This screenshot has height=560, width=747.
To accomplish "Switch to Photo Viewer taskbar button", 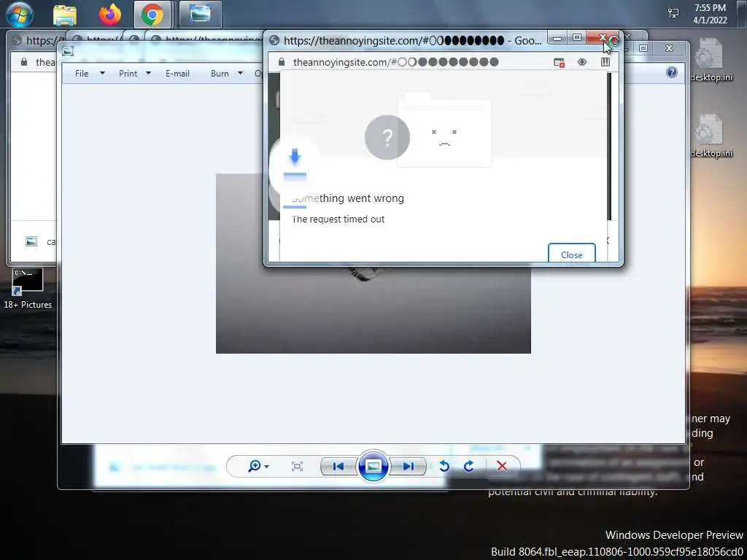I will pyautogui.click(x=200, y=15).
